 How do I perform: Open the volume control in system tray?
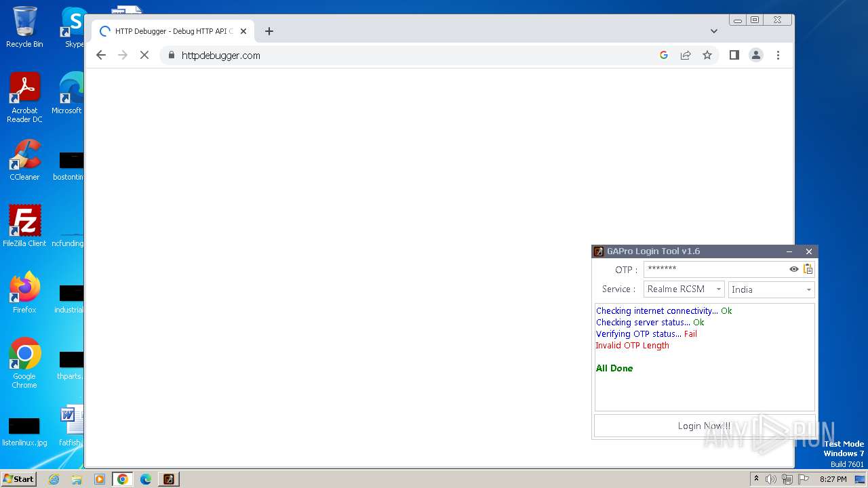point(771,479)
